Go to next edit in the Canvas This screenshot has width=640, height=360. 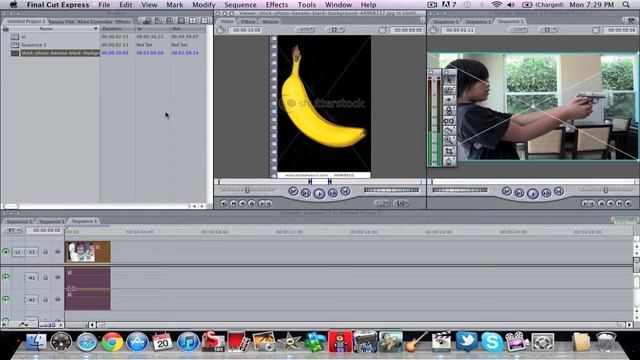click(559, 191)
